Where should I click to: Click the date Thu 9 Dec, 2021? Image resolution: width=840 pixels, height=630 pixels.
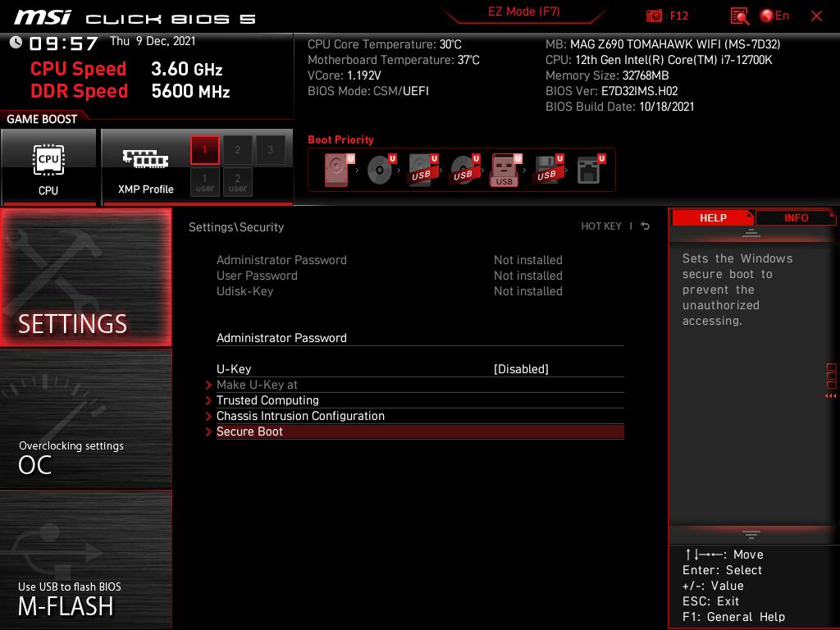pyautogui.click(x=153, y=41)
